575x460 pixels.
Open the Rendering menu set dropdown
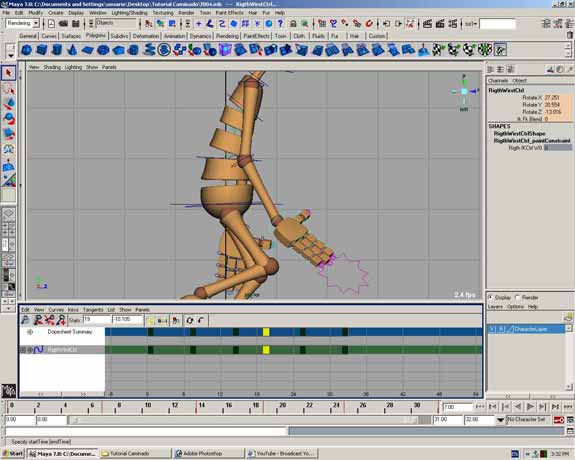(x=36, y=23)
